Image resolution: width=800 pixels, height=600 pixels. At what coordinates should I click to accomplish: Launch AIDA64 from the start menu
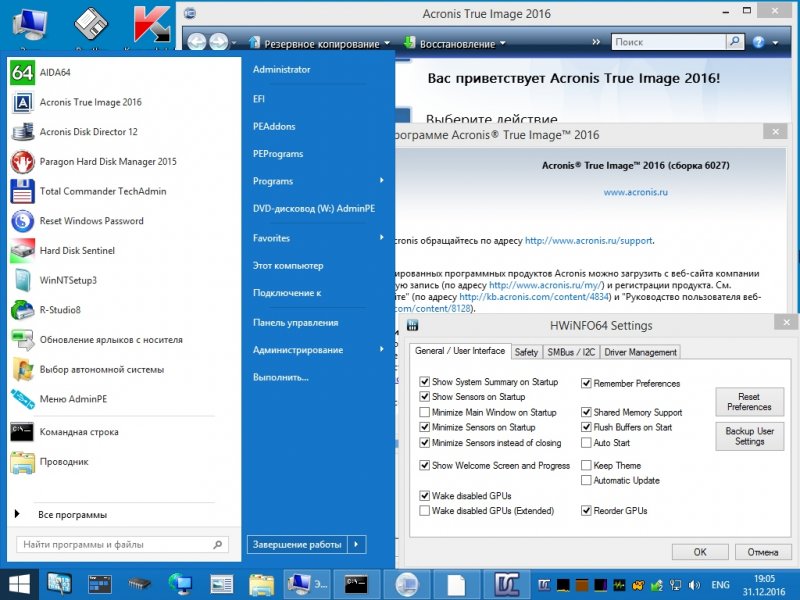(x=22, y=72)
